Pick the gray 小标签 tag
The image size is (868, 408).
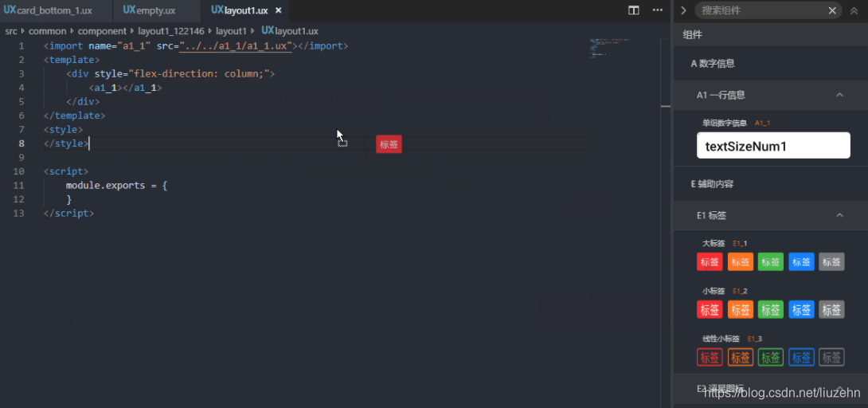point(831,309)
